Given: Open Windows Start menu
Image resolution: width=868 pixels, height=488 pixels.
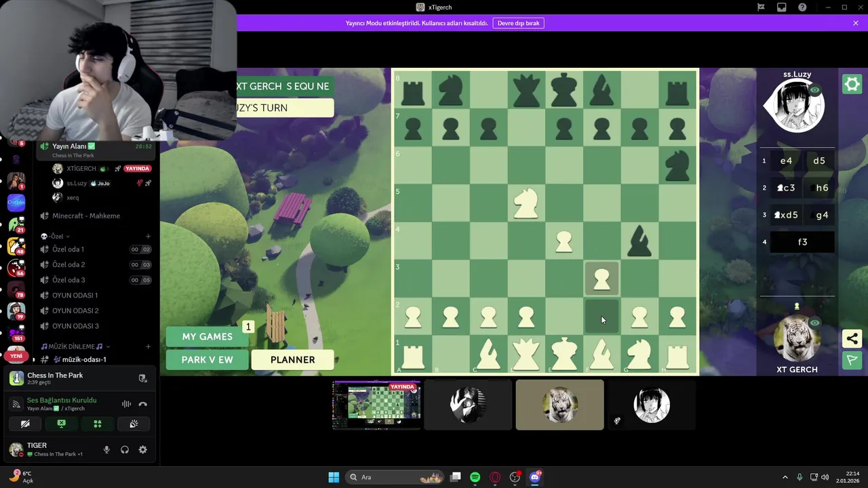Looking at the screenshot, I should tap(334, 477).
